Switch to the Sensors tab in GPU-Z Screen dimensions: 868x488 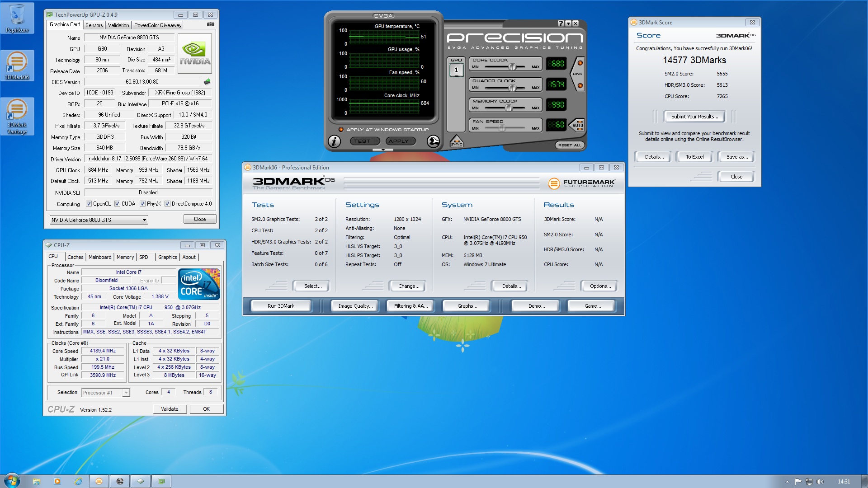click(x=94, y=25)
